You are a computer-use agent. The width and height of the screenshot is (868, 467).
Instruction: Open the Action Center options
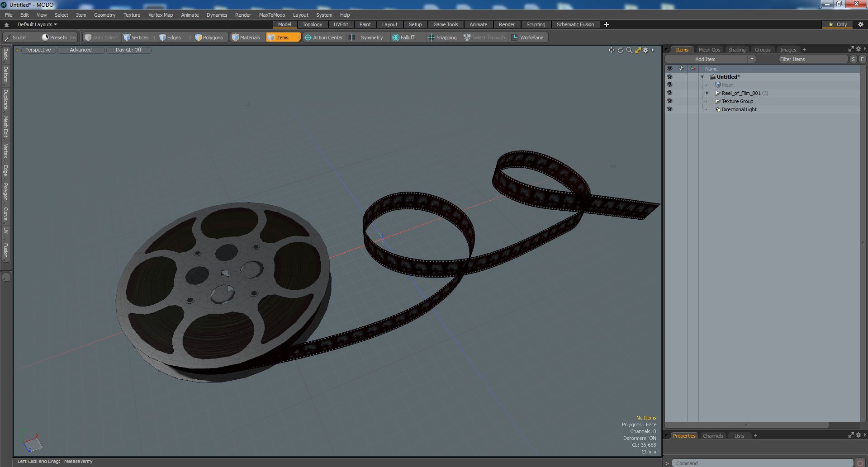tap(325, 38)
